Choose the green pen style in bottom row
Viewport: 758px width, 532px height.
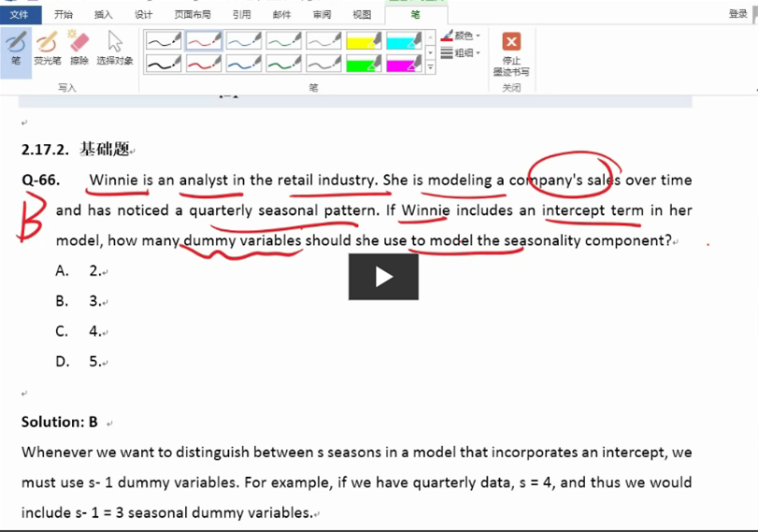pos(283,64)
